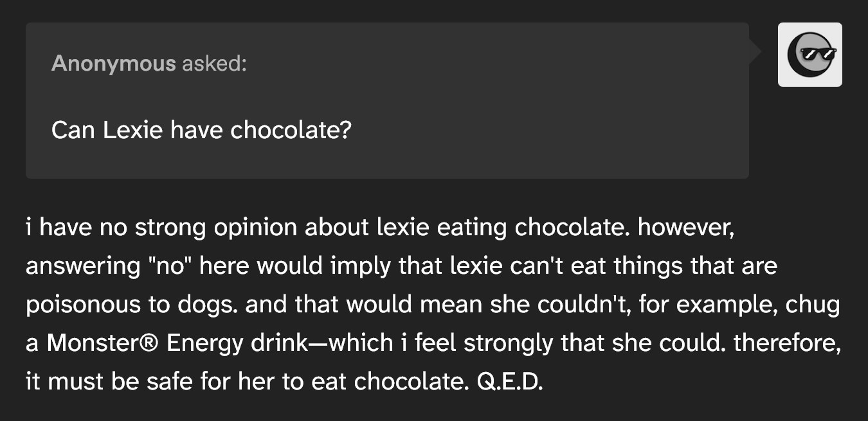
Task: Click the sunglasses moon avatar icon
Action: (809, 55)
